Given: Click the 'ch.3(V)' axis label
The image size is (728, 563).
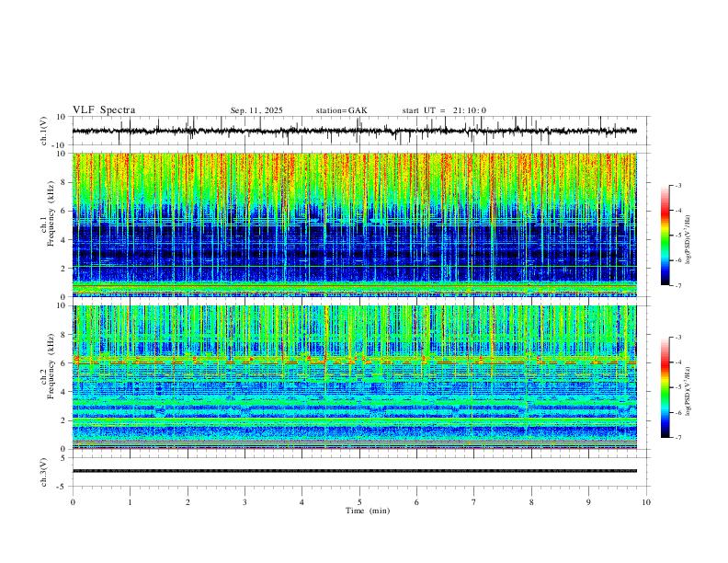Looking at the screenshot, I should (44, 472).
